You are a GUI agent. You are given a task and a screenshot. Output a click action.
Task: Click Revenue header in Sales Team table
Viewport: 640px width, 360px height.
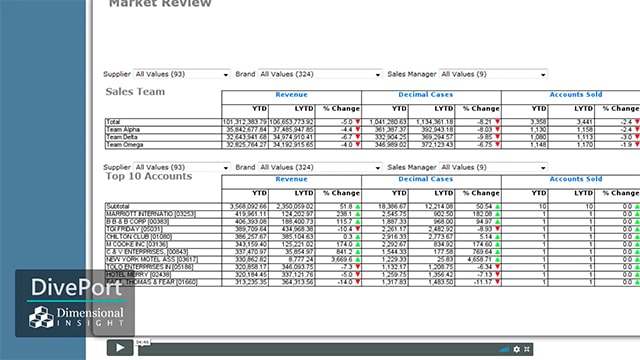coord(291,95)
